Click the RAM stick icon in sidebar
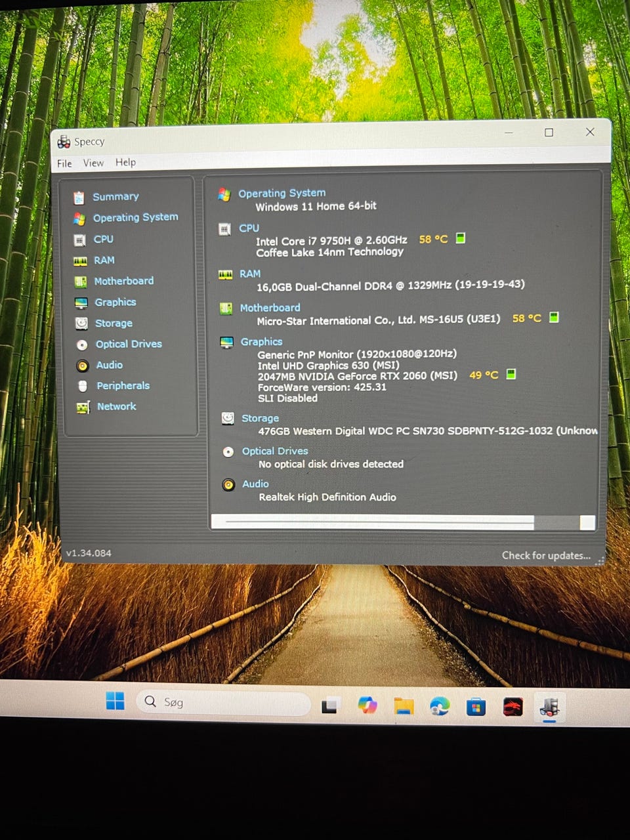This screenshot has height=840, width=630. click(x=80, y=261)
